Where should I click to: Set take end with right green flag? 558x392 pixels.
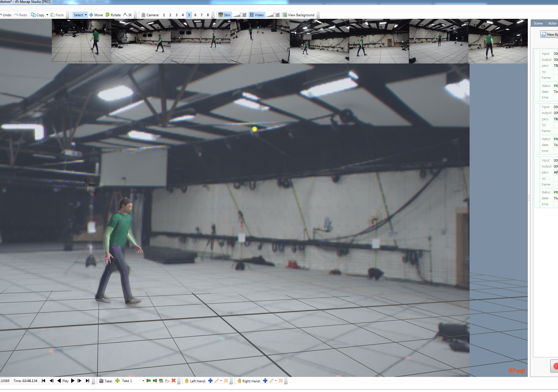(x=155, y=381)
